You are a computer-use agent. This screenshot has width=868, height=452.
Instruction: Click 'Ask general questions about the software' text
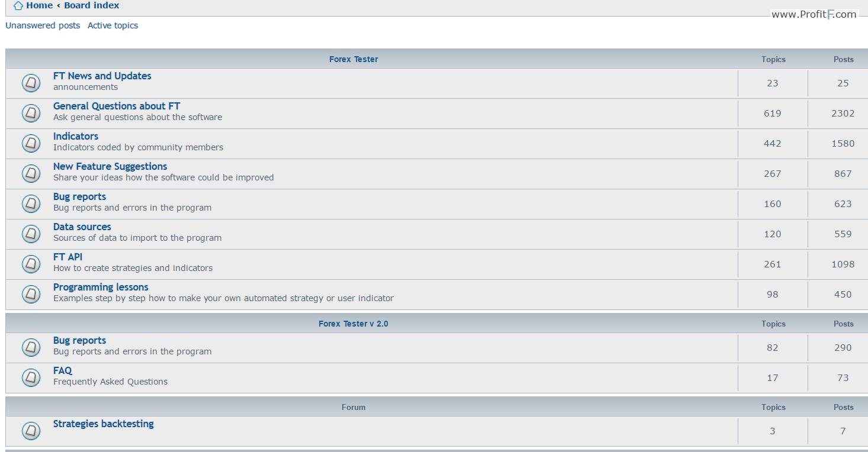pyautogui.click(x=138, y=117)
